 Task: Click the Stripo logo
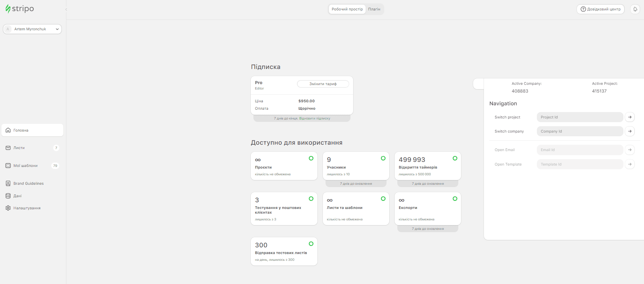point(20,9)
